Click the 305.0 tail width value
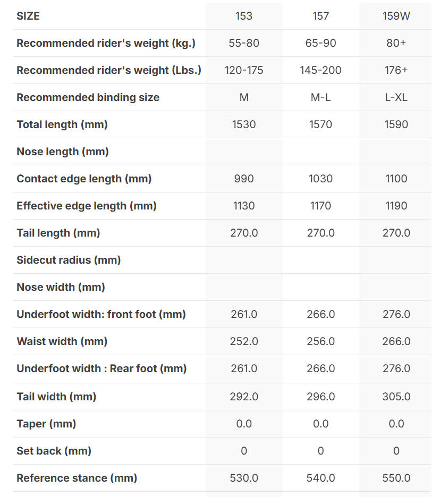Image resolution: width=432 pixels, height=504 pixels. coord(396,397)
